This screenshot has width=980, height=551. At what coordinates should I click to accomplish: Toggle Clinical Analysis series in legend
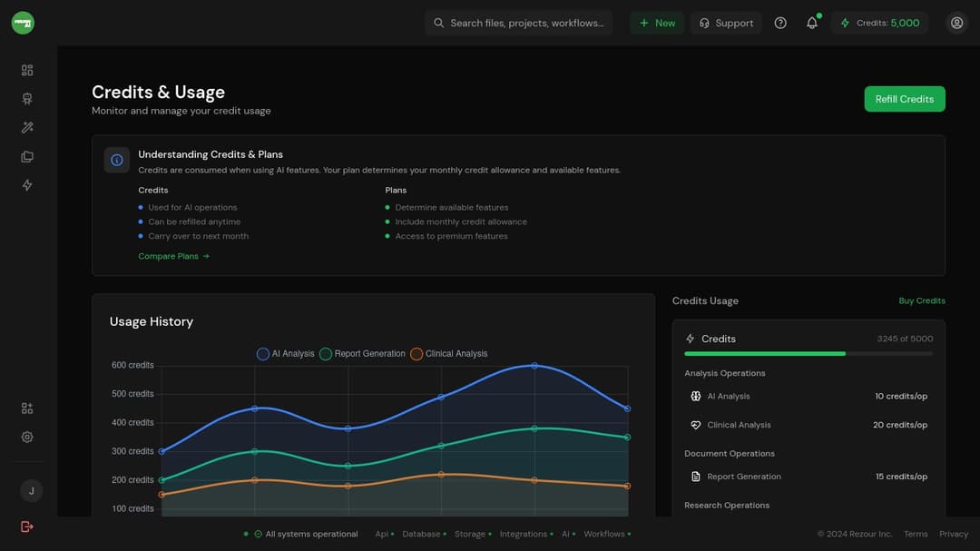448,354
